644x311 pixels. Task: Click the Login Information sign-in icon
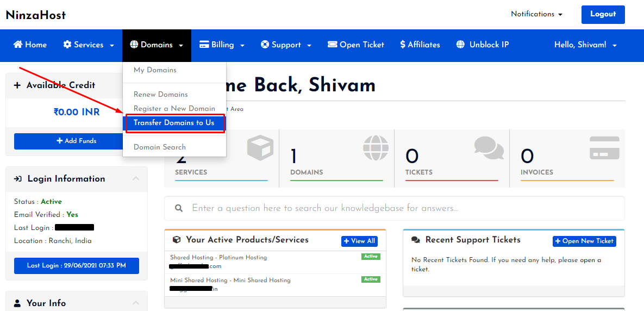pyautogui.click(x=17, y=179)
